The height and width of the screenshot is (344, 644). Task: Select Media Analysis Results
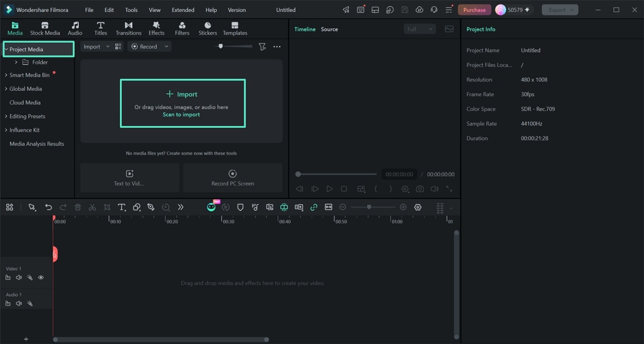(37, 144)
